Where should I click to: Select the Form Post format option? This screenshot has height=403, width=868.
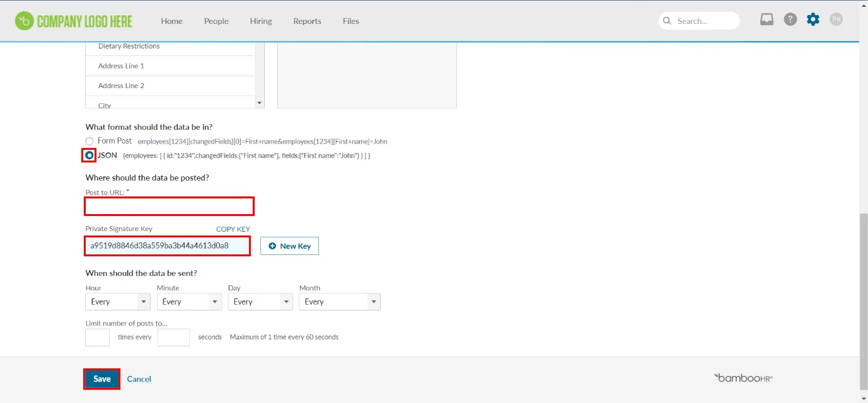pos(89,140)
